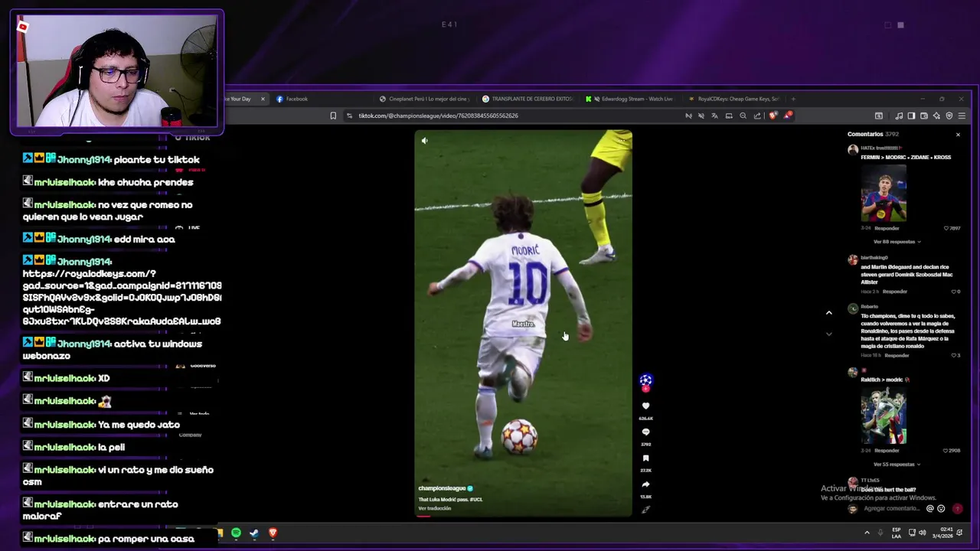980x551 pixels.
Task: Like the FERMIN > MODRIC comment (7897)
Action: (946, 228)
